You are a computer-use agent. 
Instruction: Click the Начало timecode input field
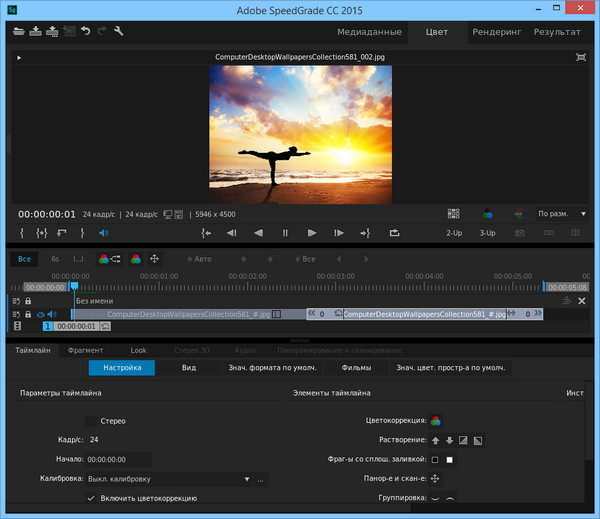click(118, 459)
